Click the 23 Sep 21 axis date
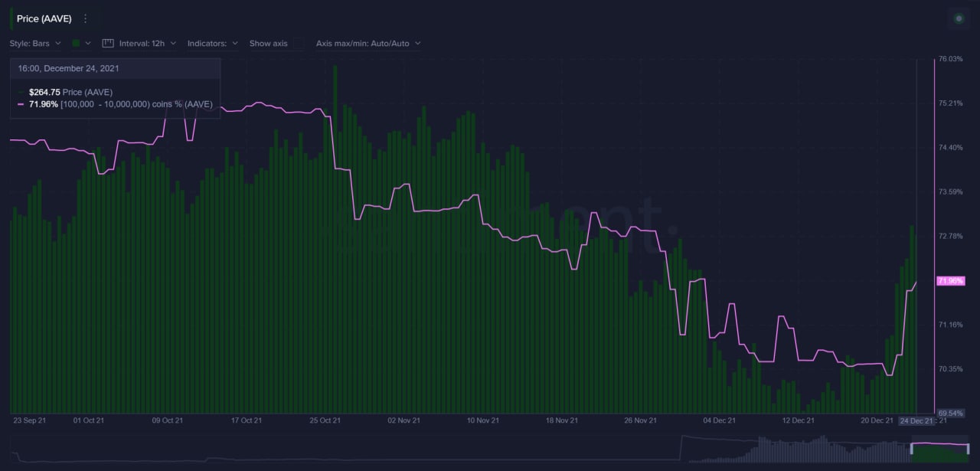 (x=29, y=420)
